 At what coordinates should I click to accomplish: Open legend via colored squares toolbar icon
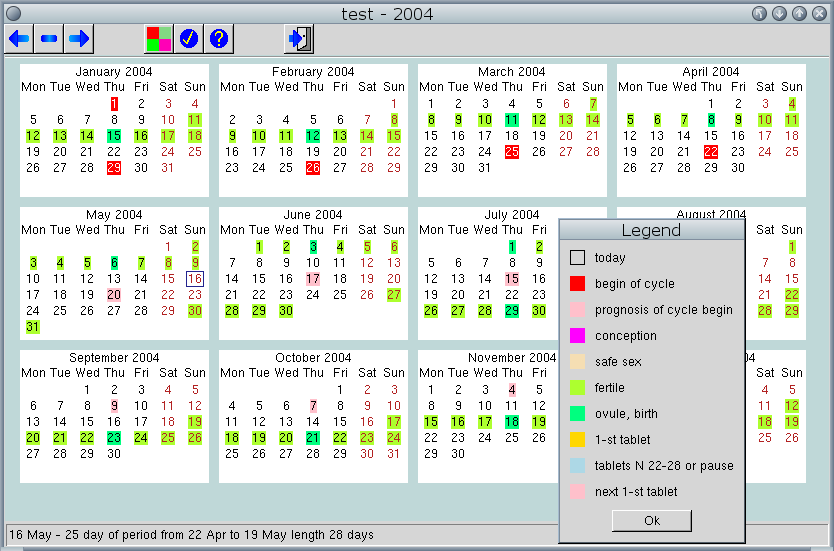[159, 39]
